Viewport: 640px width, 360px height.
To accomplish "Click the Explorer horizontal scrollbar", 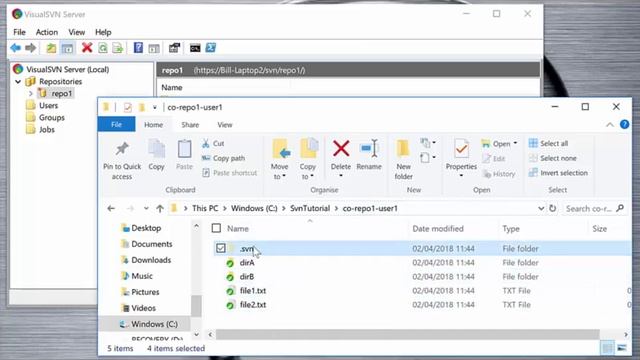I will (407, 334).
